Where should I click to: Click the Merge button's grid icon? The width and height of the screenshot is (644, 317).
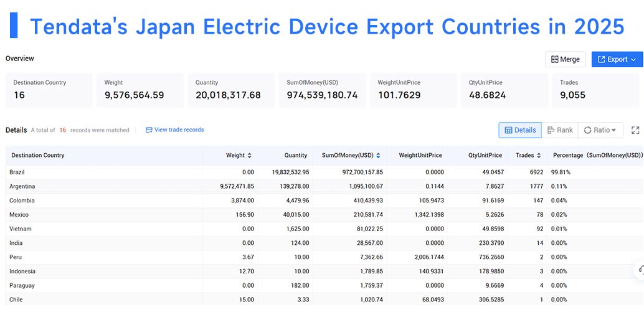[x=554, y=60]
